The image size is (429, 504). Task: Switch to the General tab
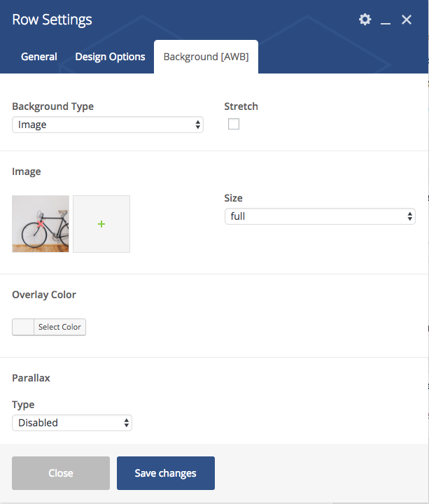coord(39,57)
